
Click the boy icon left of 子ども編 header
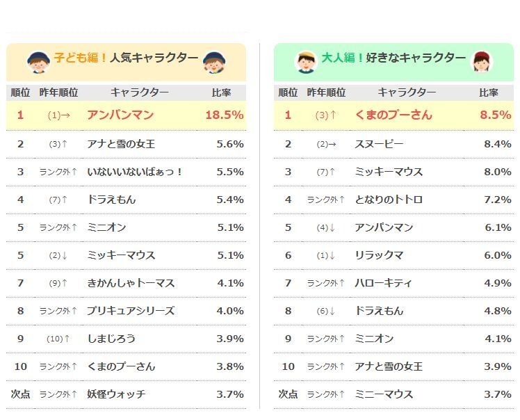[37, 63]
